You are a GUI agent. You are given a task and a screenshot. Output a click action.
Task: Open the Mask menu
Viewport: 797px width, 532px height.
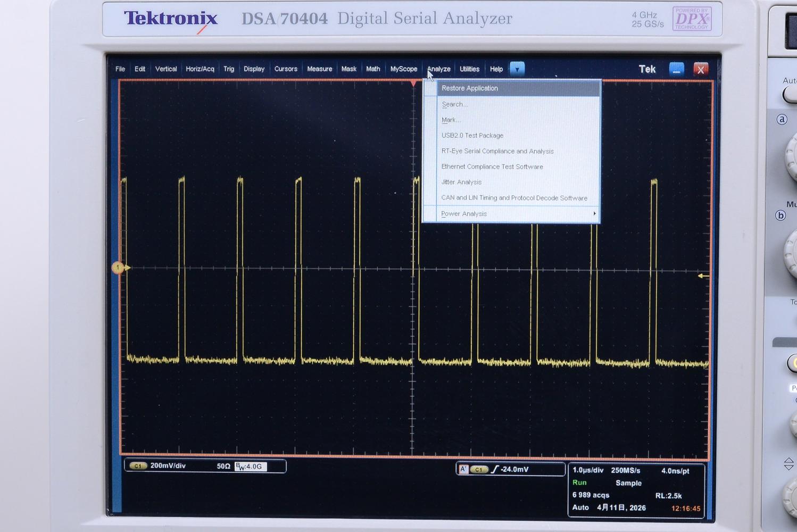click(349, 69)
